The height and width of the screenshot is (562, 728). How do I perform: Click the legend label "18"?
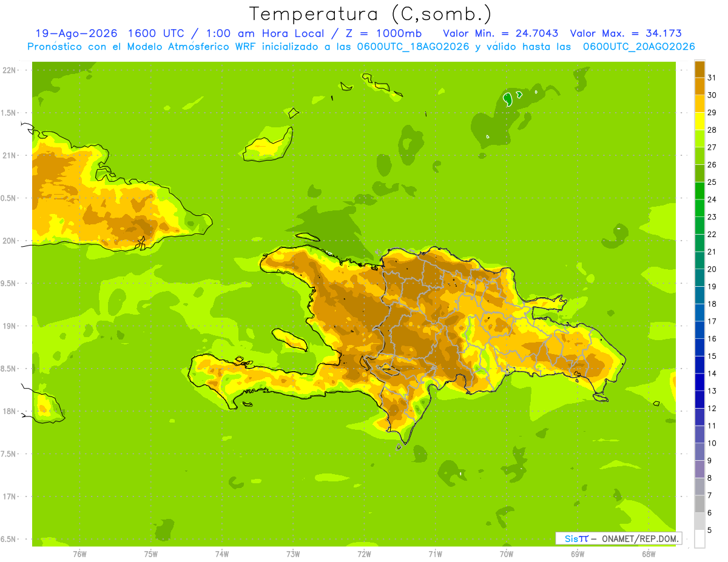coord(712,304)
